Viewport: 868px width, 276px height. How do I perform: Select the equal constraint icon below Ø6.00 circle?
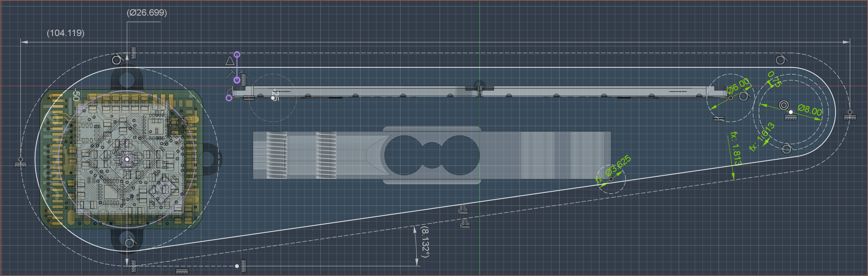(719, 119)
